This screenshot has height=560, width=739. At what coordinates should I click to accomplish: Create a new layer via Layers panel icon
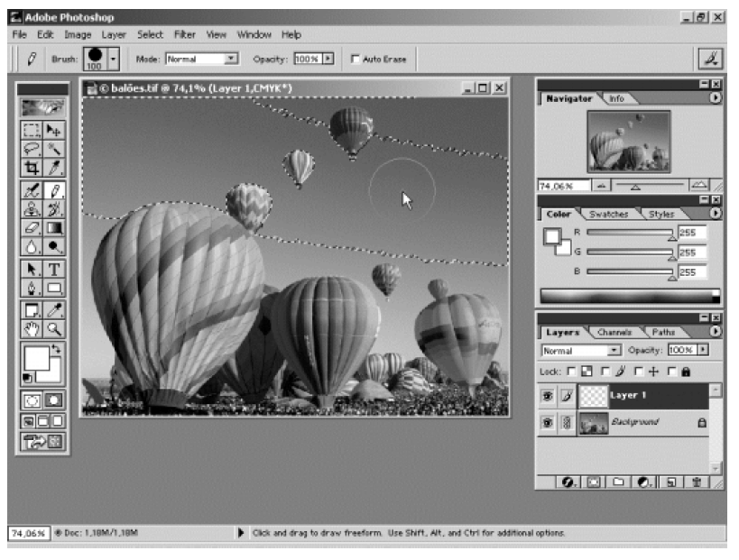pos(671,482)
